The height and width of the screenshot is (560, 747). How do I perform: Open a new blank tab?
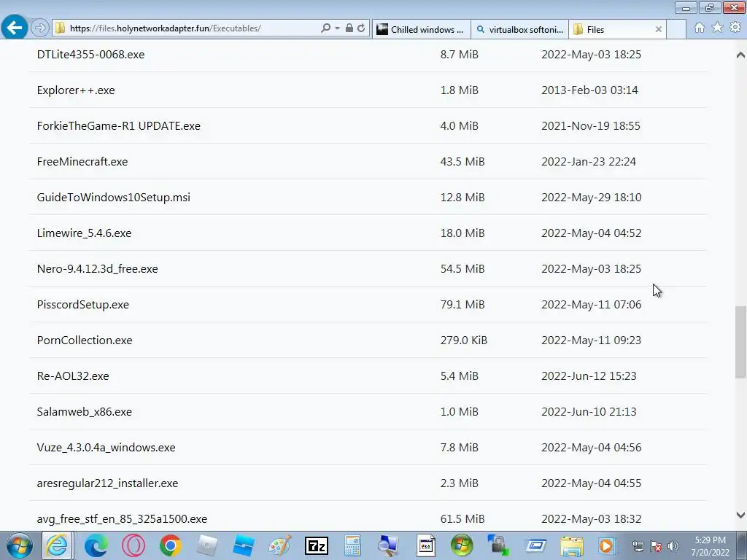(x=676, y=29)
